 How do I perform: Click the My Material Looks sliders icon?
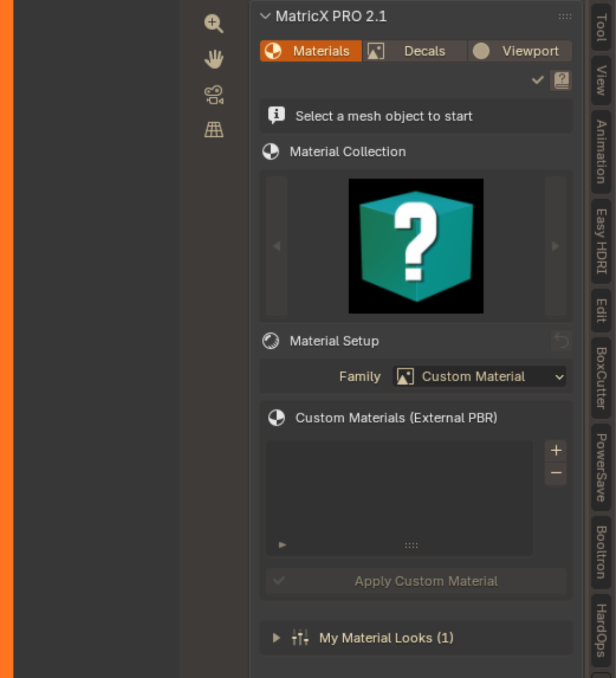300,637
